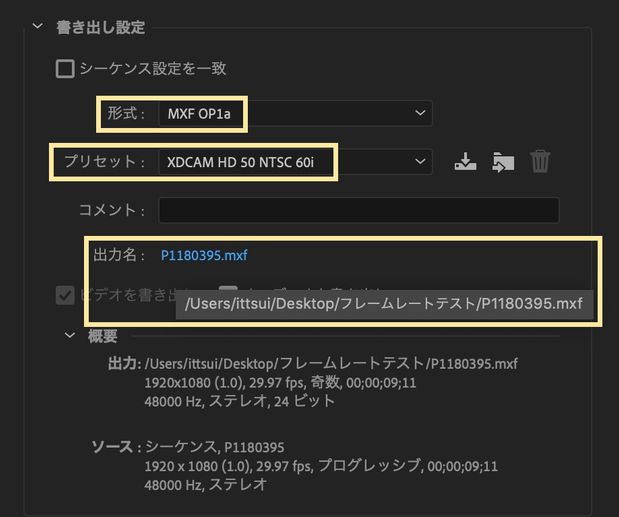The image size is (619, 517).
Task: Collapse the 書き出し設定 section
Action: pos(38,26)
